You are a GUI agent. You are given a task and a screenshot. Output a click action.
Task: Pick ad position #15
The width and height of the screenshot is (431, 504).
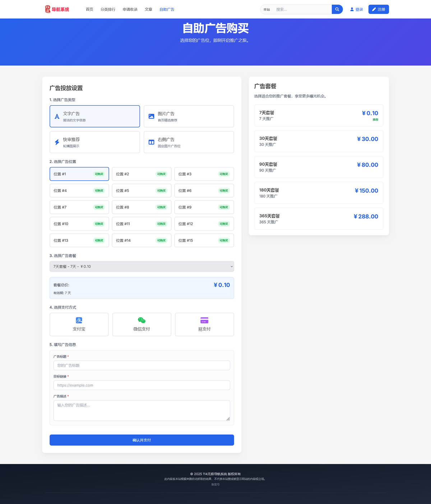204,240
